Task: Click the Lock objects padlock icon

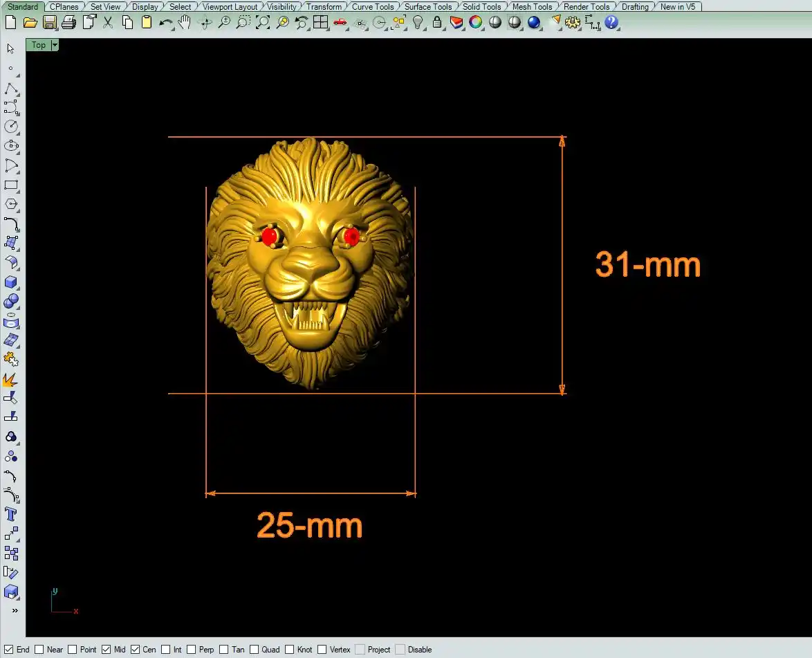Action: (x=436, y=23)
